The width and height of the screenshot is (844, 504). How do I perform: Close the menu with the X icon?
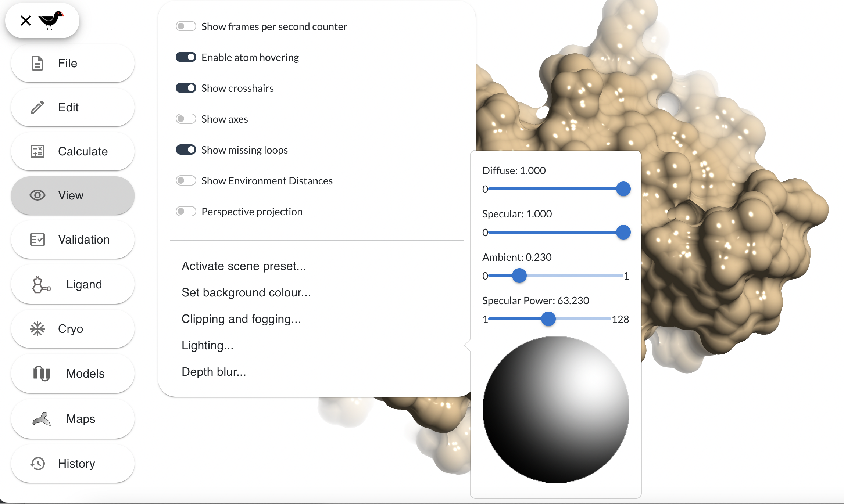coord(26,21)
